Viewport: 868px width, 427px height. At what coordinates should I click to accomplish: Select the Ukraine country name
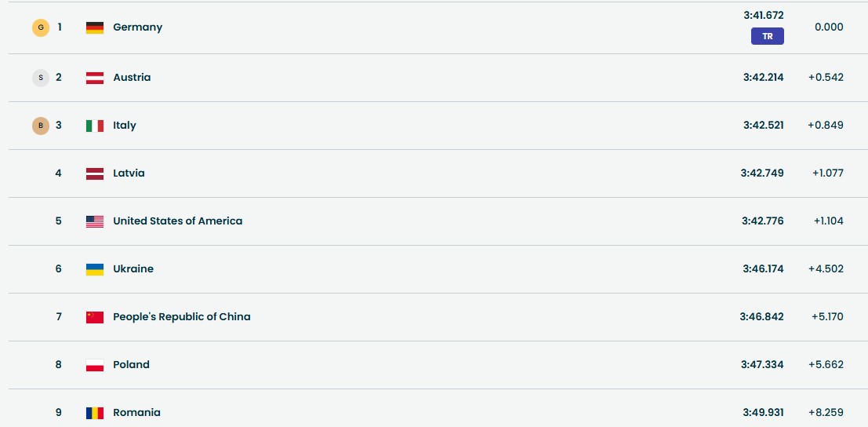[x=133, y=269]
